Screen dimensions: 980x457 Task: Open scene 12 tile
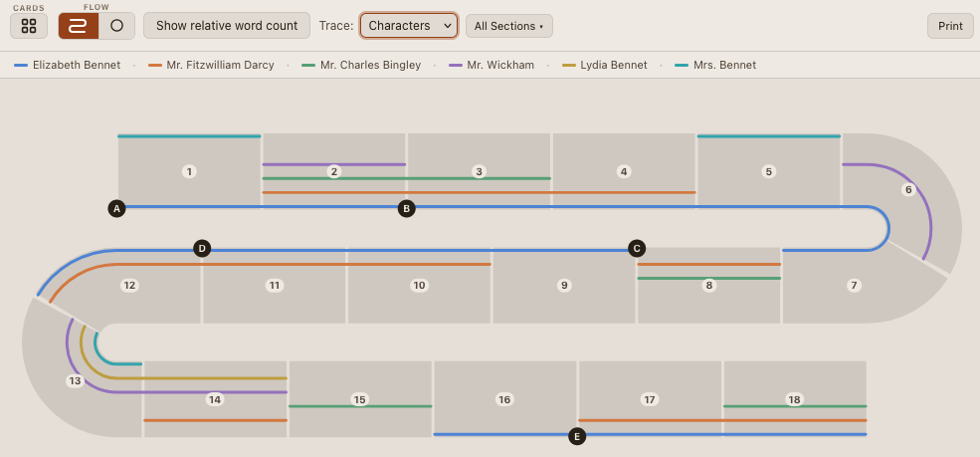129,286
